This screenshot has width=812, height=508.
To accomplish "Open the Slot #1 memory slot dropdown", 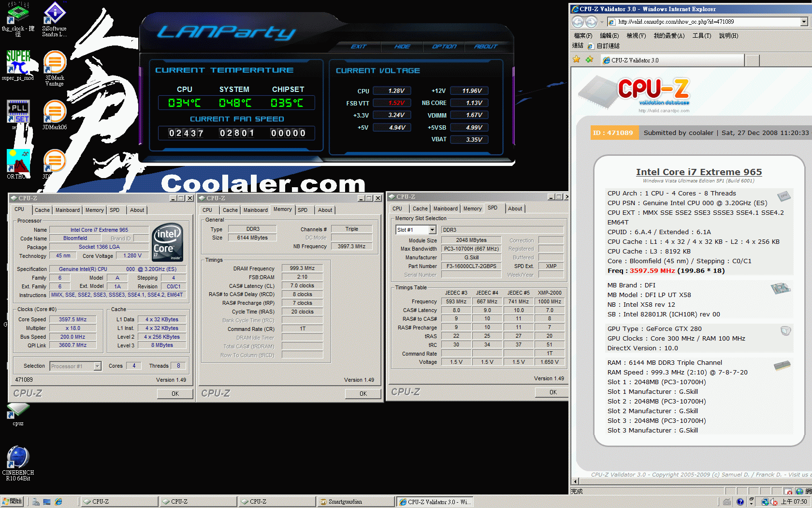I will (432, 230).
